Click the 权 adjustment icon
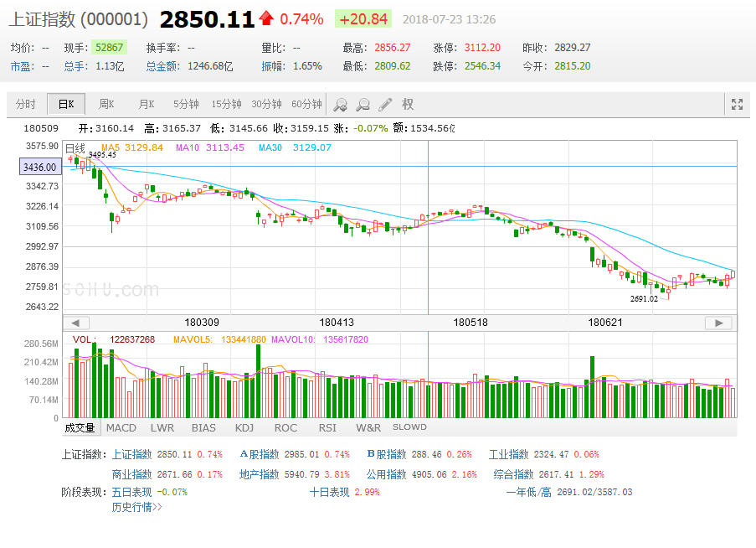Image resolution: width=756 pixels, height=548 pixels. (408, 105)
